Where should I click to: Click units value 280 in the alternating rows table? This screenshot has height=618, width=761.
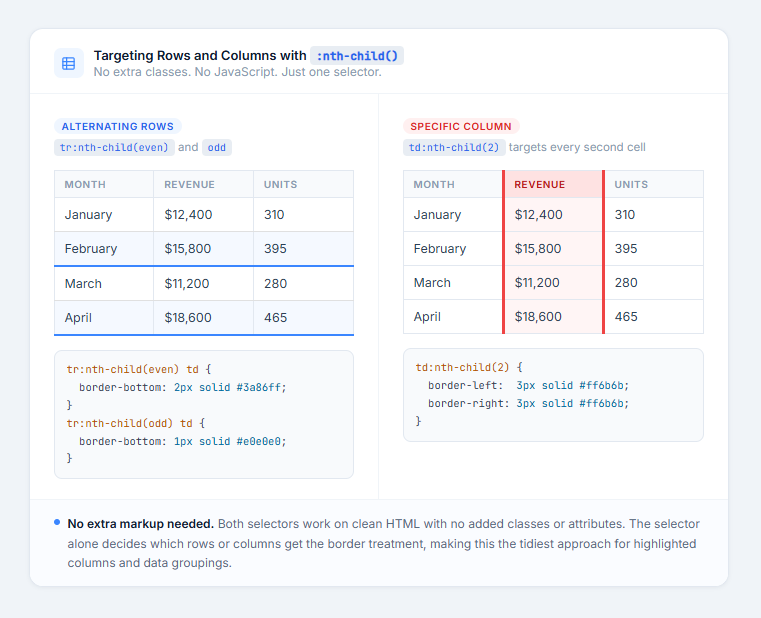(x=303, y=284)
